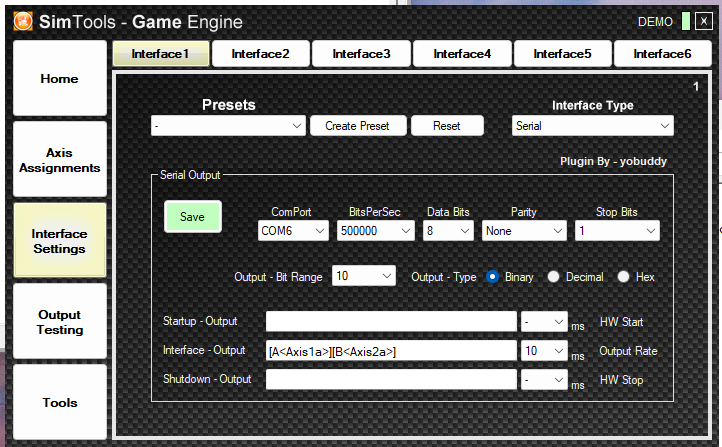Switch to the Interface2 tab
722x447 pixels.
[261, 54]
